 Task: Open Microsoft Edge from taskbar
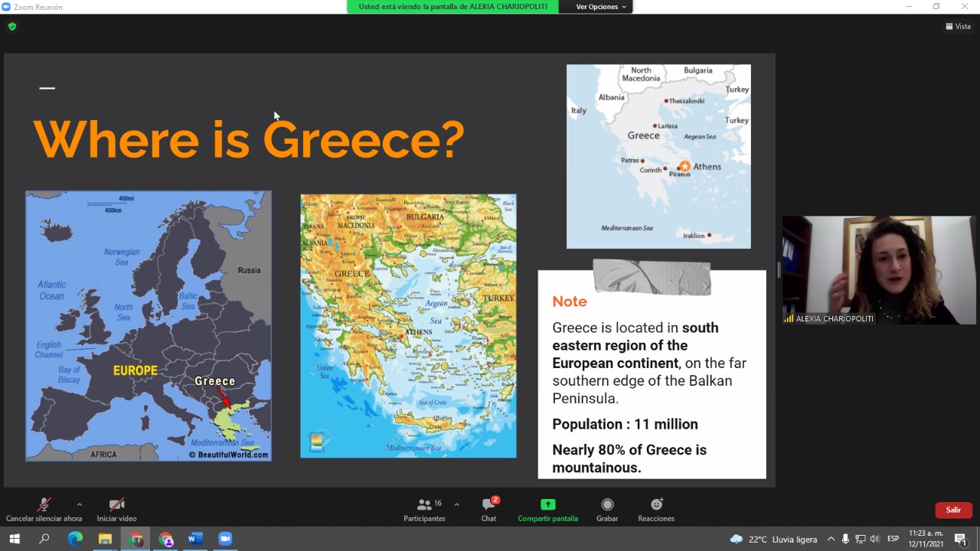[74, 539]
